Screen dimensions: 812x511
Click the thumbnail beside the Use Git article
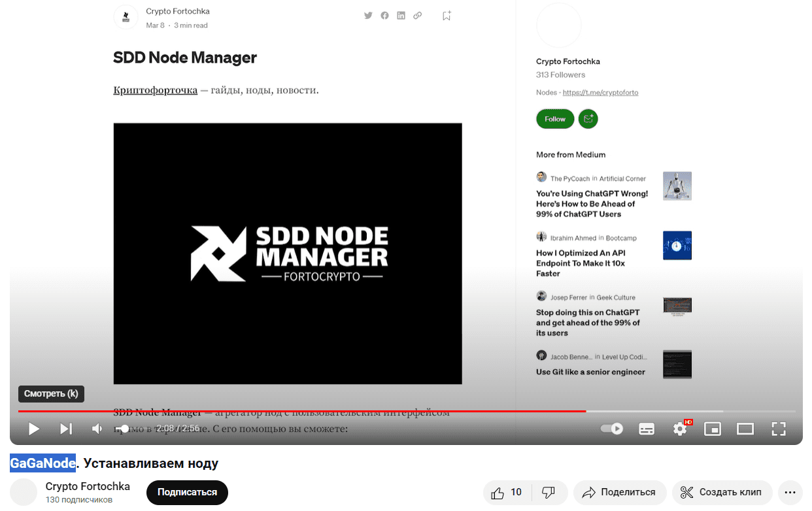click(x=677, y=364)
